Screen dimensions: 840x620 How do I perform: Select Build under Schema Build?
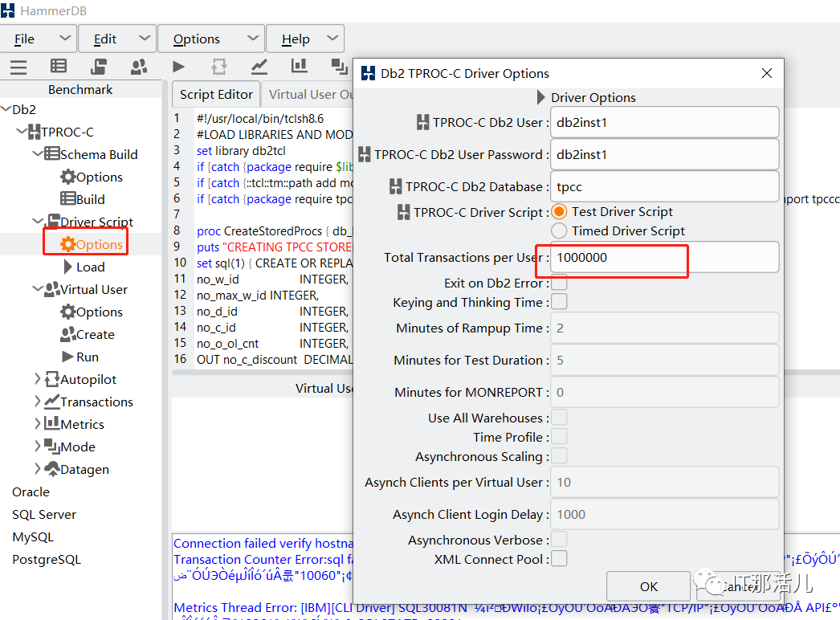pos(83,199)
